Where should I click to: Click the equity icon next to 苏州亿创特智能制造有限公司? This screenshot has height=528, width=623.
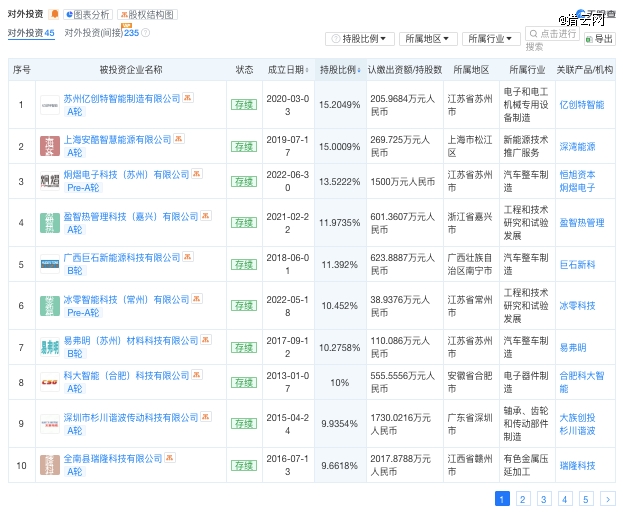188,97
